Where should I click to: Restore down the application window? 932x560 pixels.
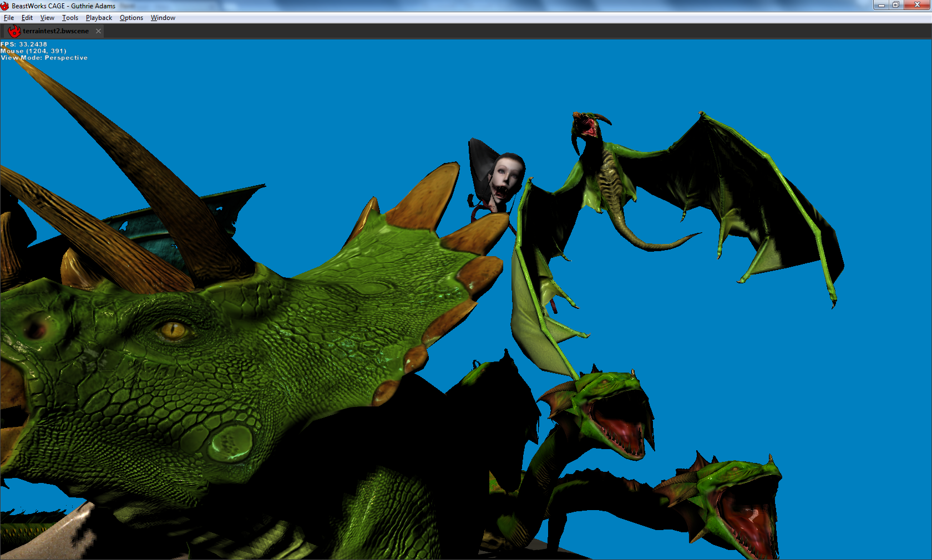coord(896,5)
